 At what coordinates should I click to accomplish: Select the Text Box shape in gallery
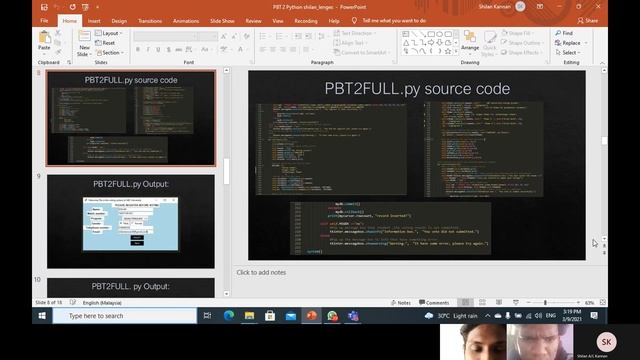pos(405,34)
